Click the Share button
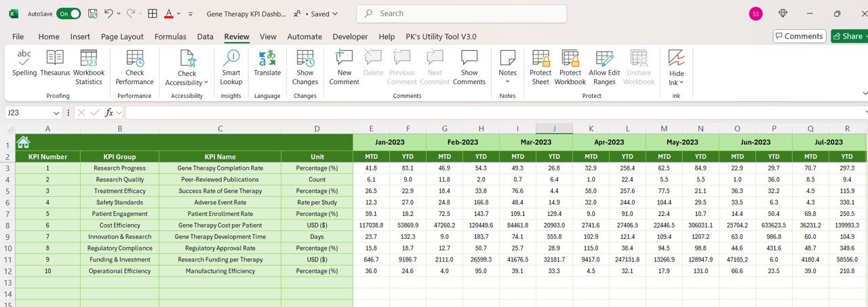 coord(849,37)
